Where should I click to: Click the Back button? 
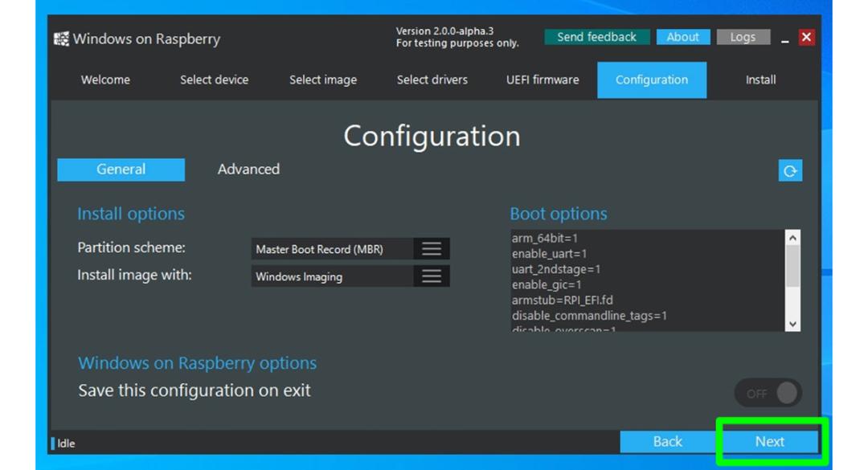tap(668, 441)
